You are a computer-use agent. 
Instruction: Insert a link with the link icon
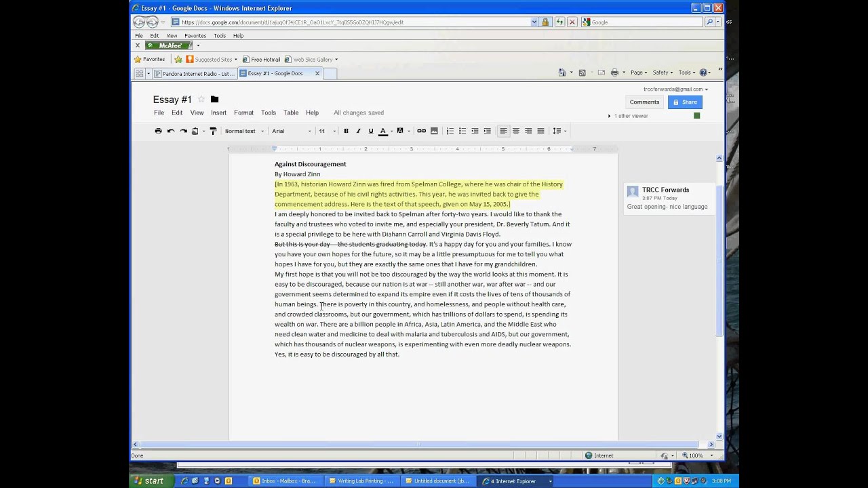point(421,131)
